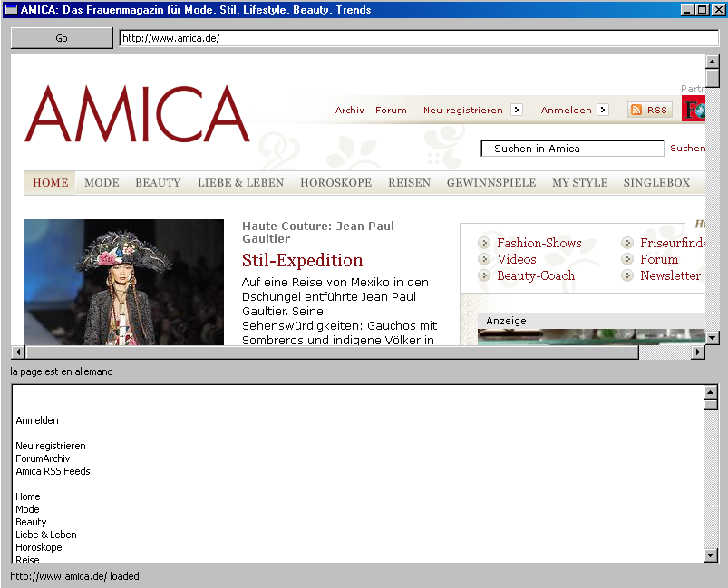Select the REISEN navigation tab
The image size is (728, 588).
coord(410,183)
